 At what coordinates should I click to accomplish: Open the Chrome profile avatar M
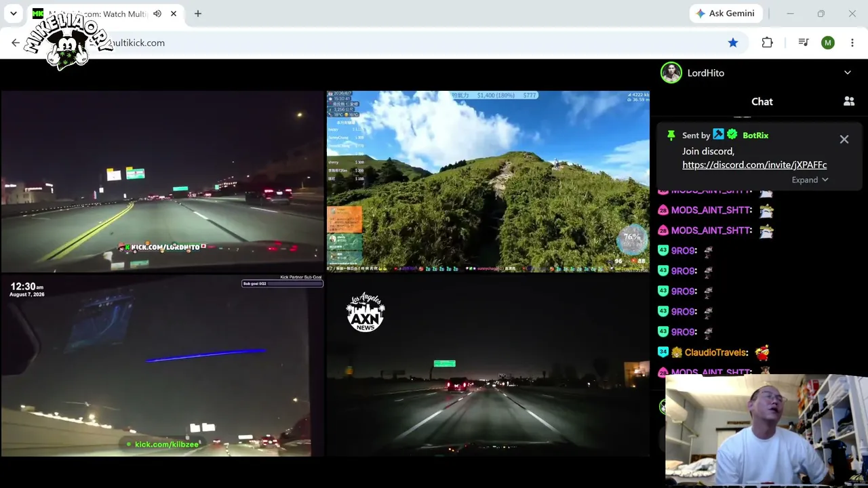pyautogui.click(x=828, y=43)
